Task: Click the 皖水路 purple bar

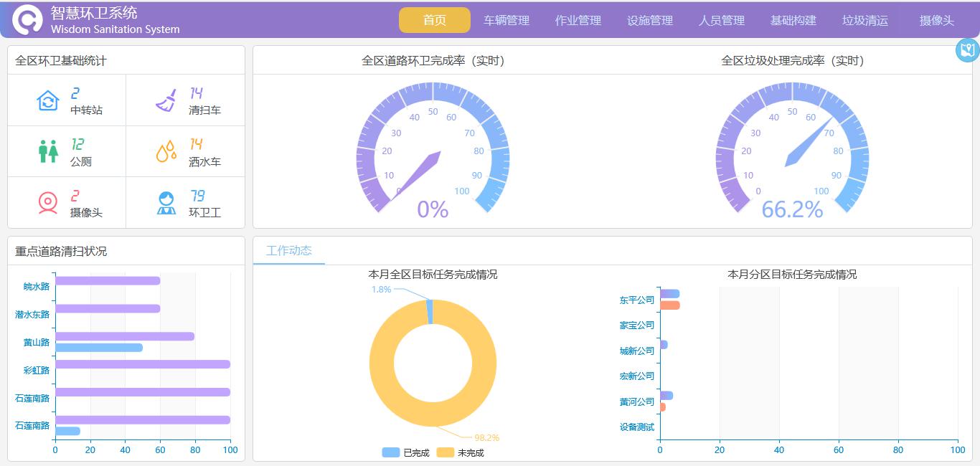Action: 108,281
